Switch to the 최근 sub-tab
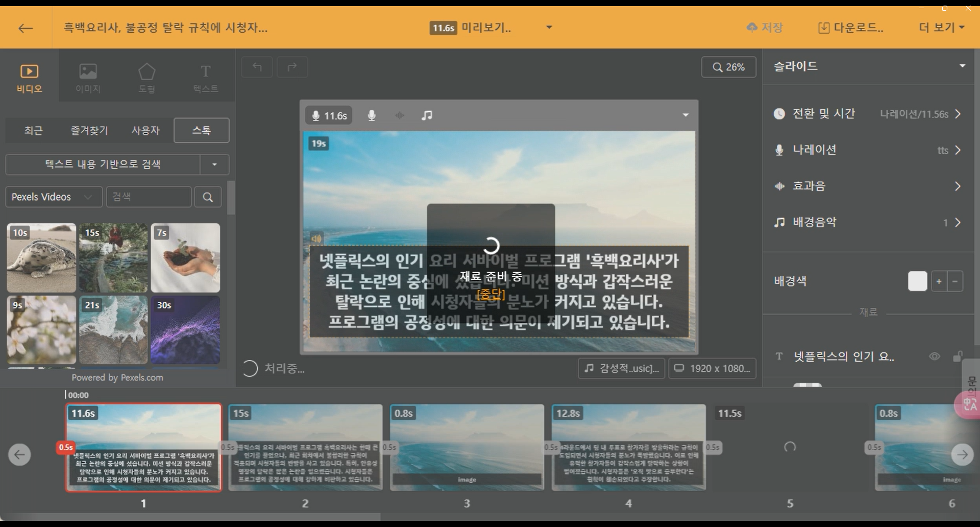Image resolution: width=980 pixels, height=527 pixels. click(33, 130)
